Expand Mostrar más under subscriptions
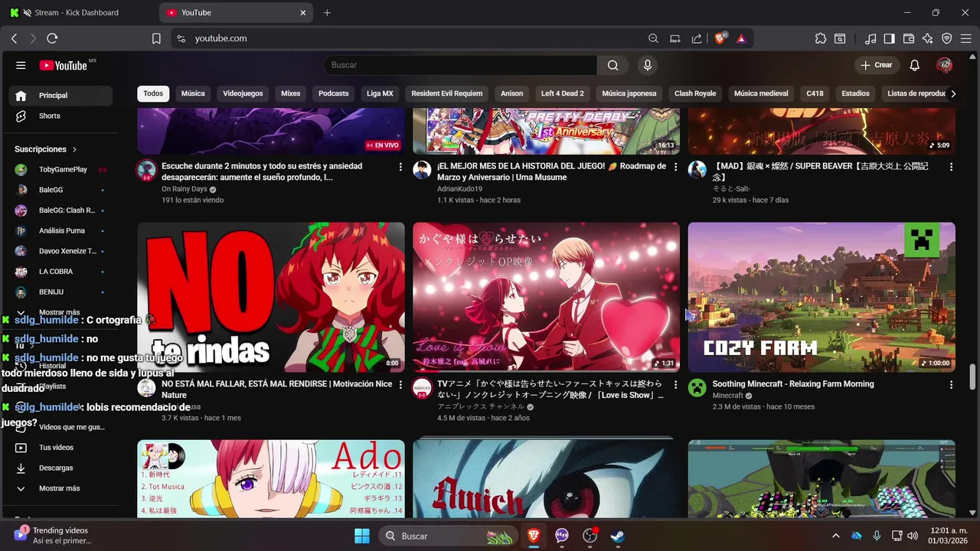 [x=60, y=312]
